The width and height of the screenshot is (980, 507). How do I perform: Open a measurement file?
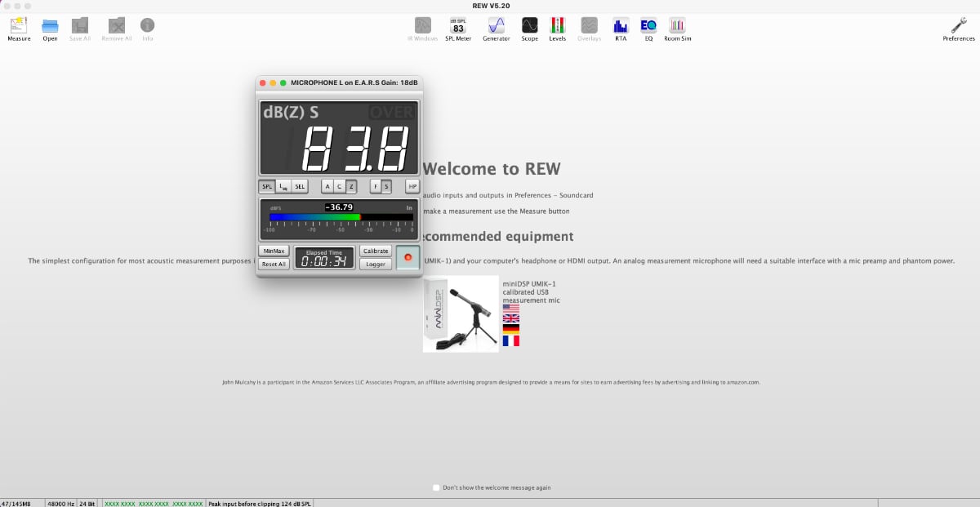click(x=49, y=25)
